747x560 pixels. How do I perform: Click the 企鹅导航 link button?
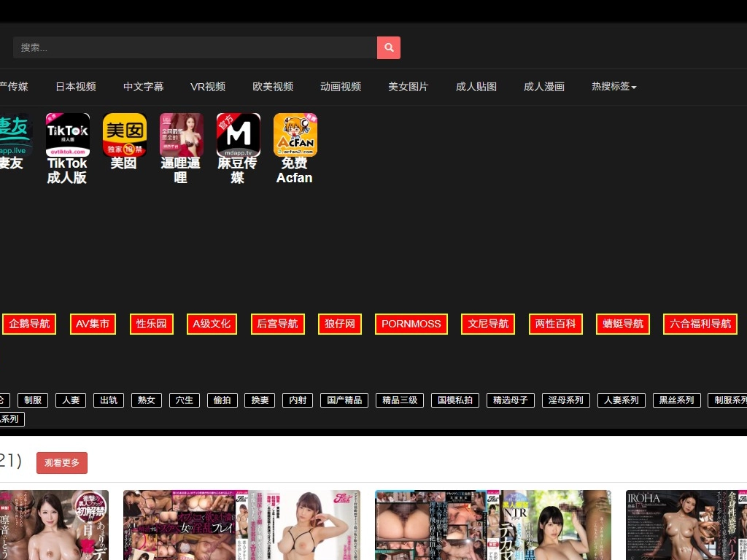pyautogui.click(x=29, y=324)
